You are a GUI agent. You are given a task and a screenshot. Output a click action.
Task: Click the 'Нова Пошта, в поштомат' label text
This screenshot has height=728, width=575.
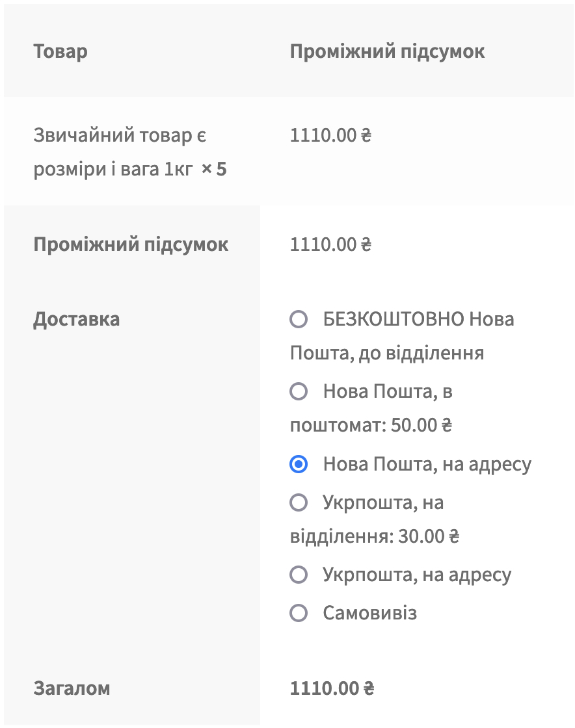pyautogui.click(x=371, y=408)
